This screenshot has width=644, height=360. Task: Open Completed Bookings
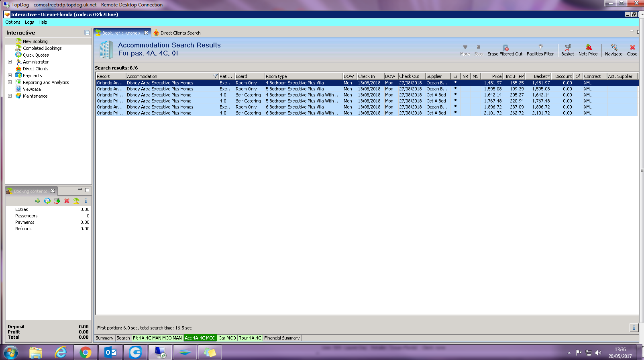(x=42, y=48)
